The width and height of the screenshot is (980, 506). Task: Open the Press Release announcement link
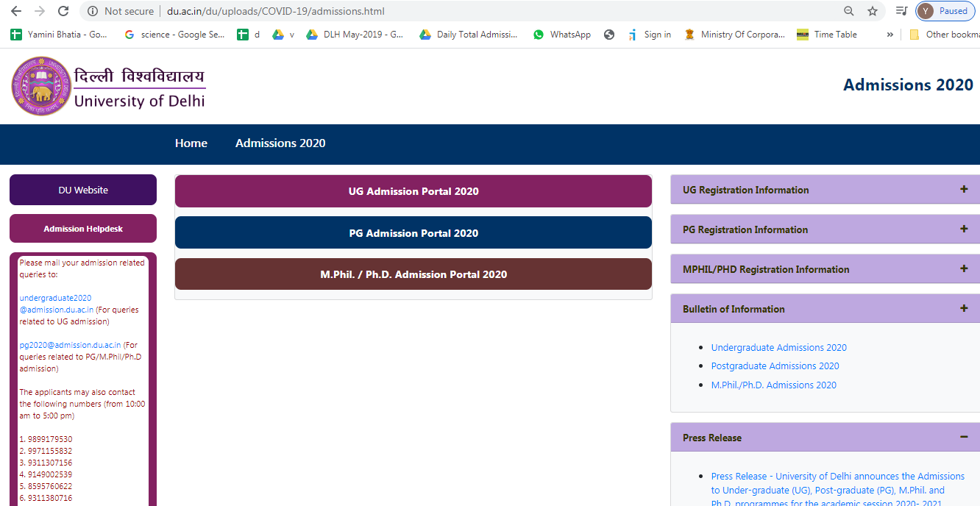pyautogui.click(x=838, y=490)
